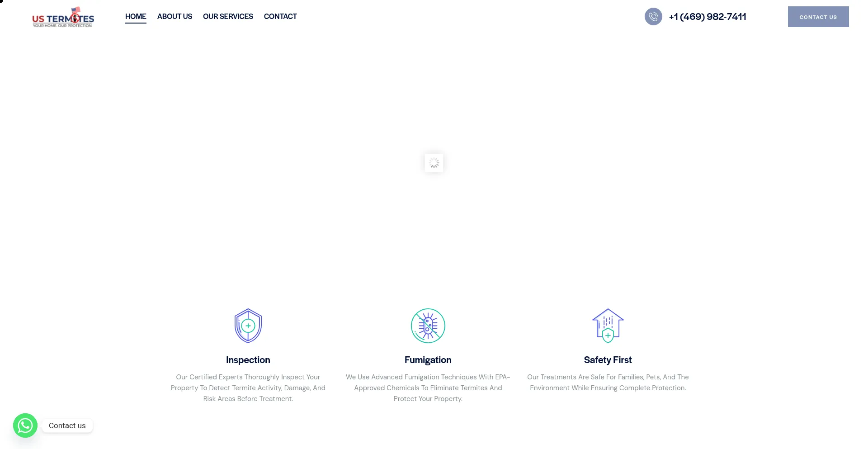868x449 pixels.
Task: Click the US Termites logo
Action: (x=63, y=18)
